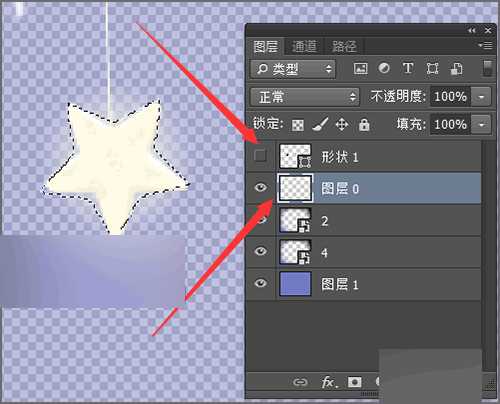Select the 图层 1 blue thumbnail

[295, 284]
